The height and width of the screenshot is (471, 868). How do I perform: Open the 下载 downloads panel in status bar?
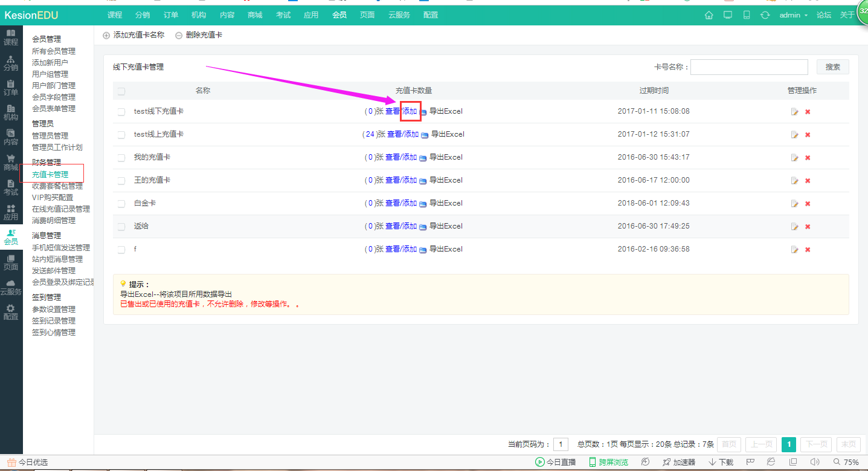point(721,462)
